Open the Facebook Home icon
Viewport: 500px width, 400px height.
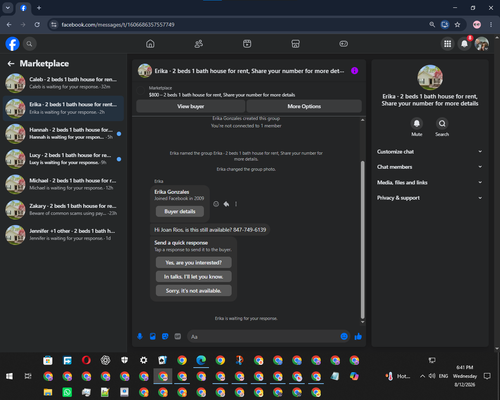pos(150,44)
